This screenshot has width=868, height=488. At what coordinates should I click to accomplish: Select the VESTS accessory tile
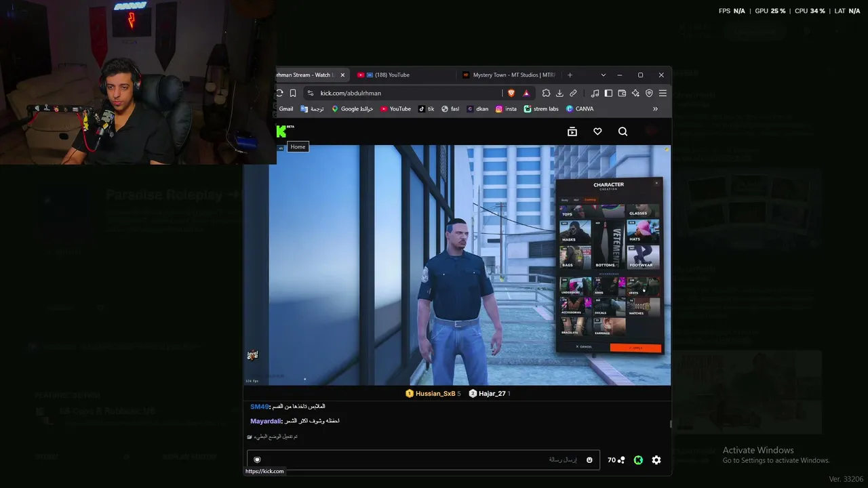click(642, 286)
